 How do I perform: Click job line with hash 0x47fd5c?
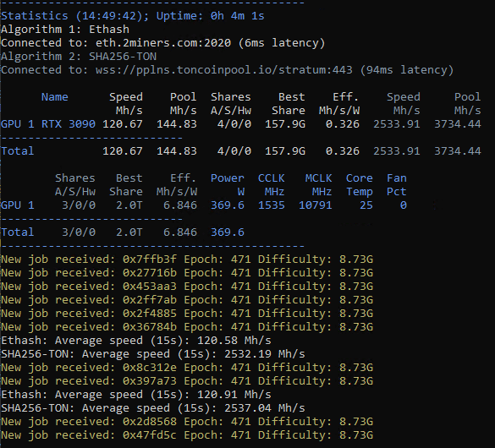click(x=187, y=435)
